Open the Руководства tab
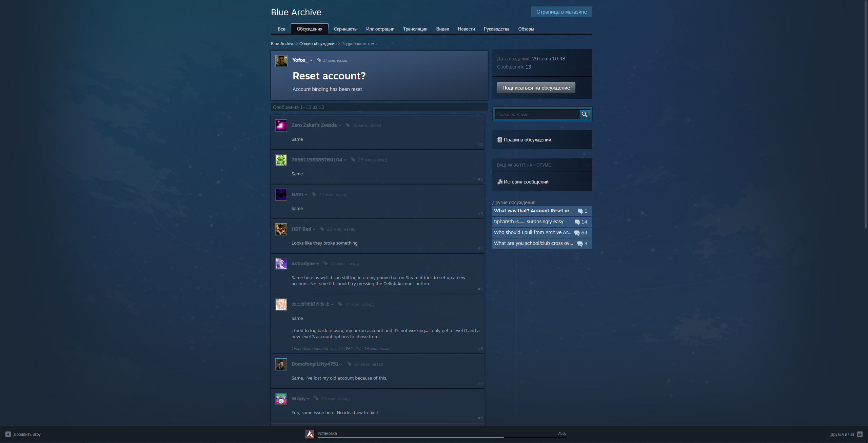 pos(496,29)
